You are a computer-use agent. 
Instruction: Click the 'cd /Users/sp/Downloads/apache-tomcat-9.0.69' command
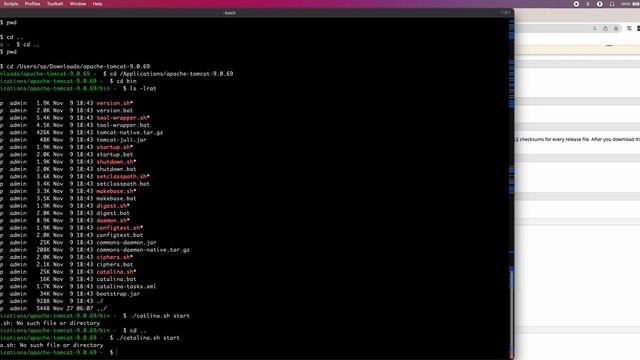[x=78, y=66]
